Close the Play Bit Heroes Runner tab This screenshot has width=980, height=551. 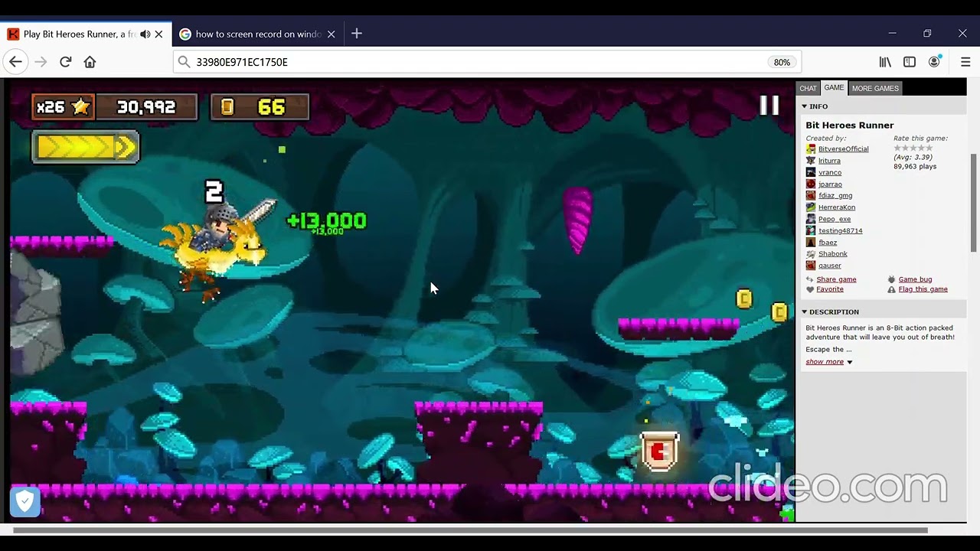tap(158, 34)
